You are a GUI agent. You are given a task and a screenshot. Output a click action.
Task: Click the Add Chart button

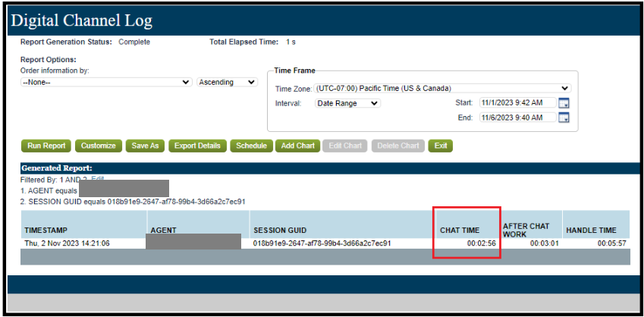pyautogui.click(x=298, y=146)
